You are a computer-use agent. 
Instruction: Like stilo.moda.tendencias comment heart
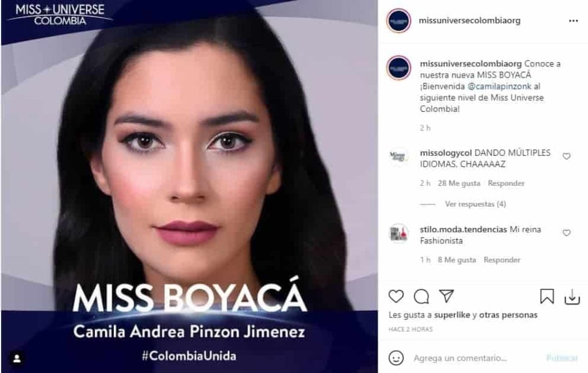pyautogui.click(x=566, y=233)
